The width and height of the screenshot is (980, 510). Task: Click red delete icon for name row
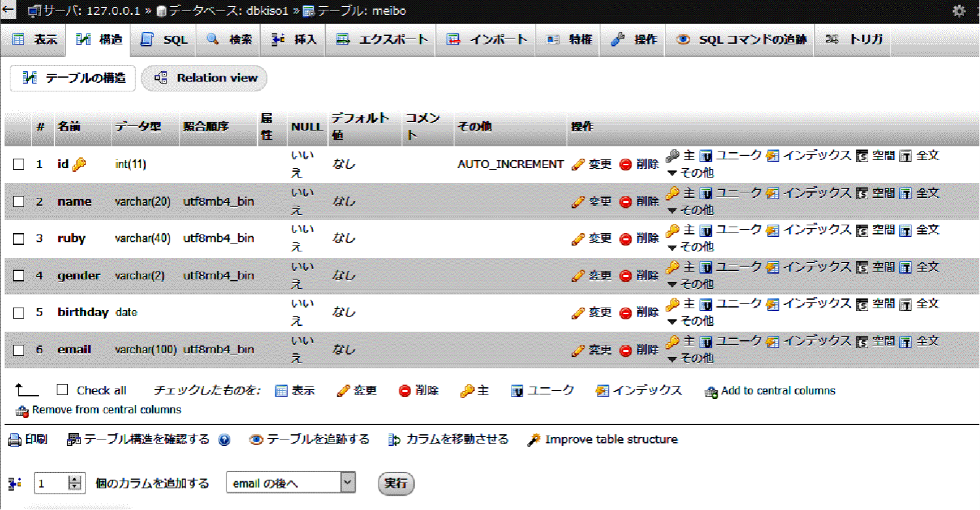click(x=625, y=202)
